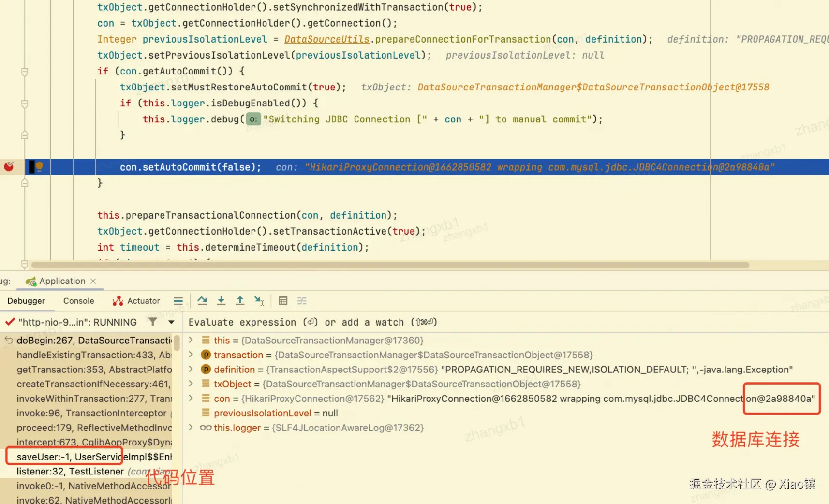Open the Evaluate Expression calculator

point(283,301)
